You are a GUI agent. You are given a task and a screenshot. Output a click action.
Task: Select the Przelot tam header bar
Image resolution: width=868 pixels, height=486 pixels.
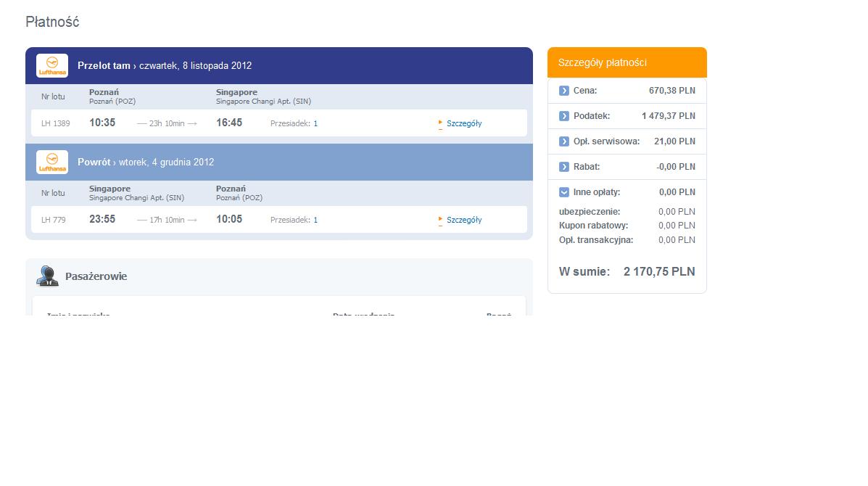point(279,66)
